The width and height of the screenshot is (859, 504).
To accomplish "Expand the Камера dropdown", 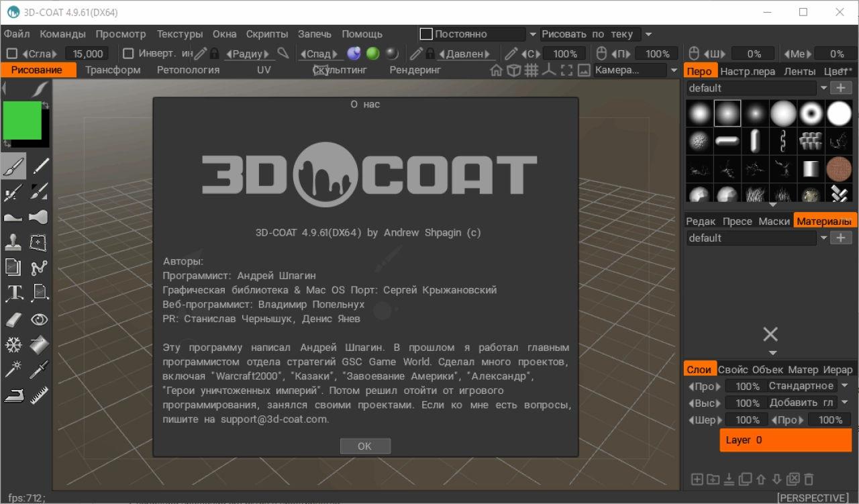I will [674, 70].
